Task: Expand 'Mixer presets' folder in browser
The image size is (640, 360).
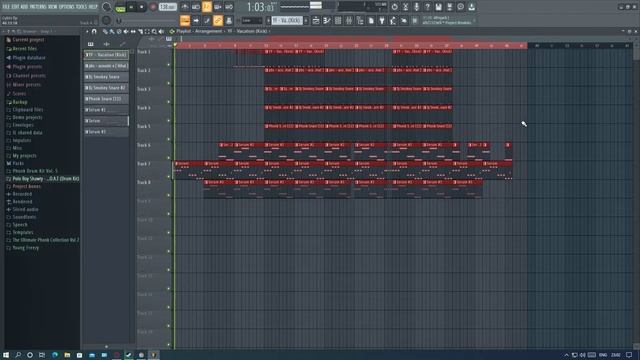Action: [27, 84]
